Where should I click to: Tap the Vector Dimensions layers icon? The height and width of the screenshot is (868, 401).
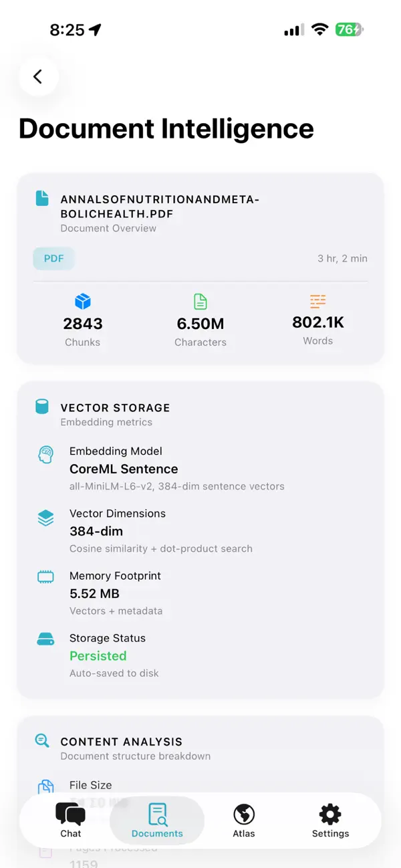[45, 518]
